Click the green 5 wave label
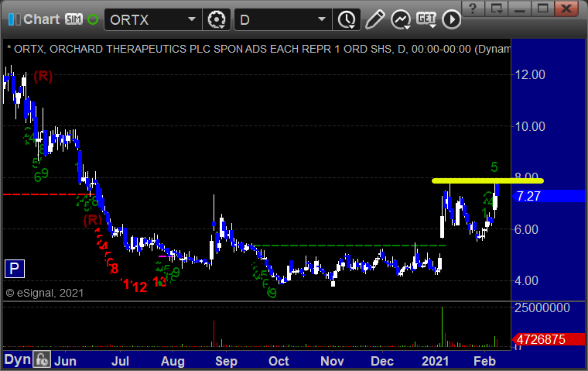This screenshot has height=371, width=588. click(494, 167)
